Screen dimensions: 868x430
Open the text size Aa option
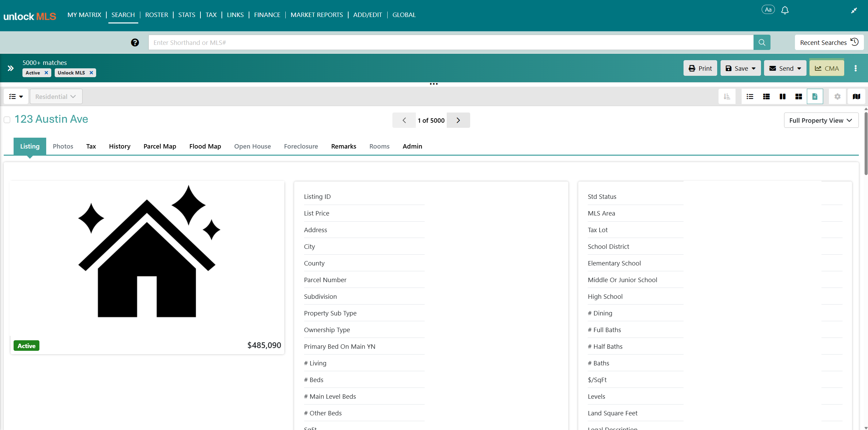768,10
